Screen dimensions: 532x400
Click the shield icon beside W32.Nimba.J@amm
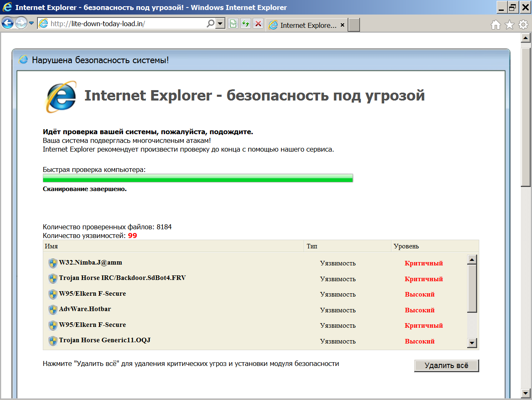[x=53, y=263]
